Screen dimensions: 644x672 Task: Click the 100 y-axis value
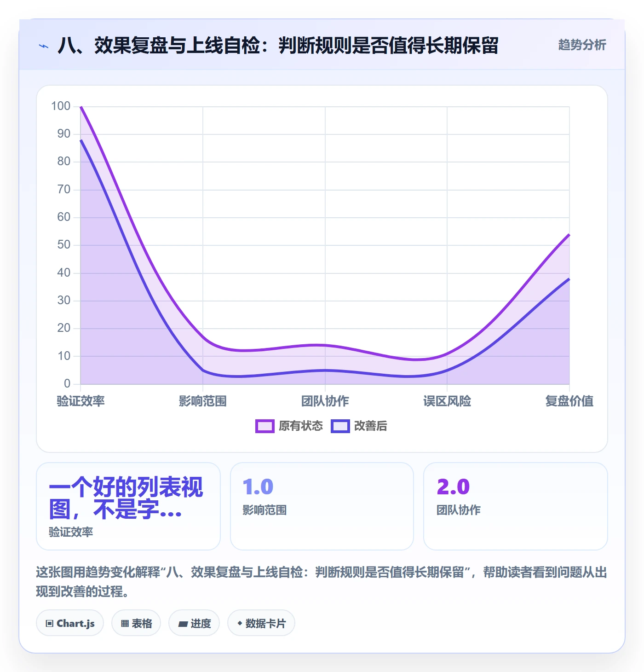tap(61, 106)
